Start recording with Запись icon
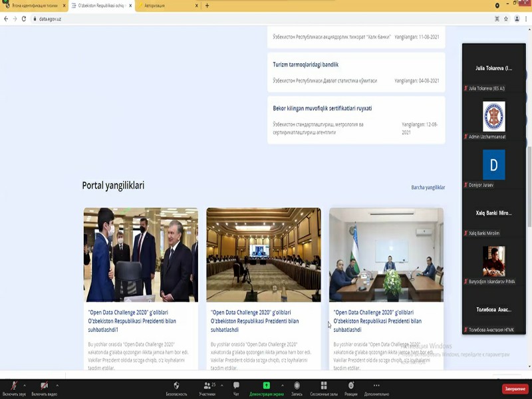This screenshot has width=532, height=399. coord(297,386)
